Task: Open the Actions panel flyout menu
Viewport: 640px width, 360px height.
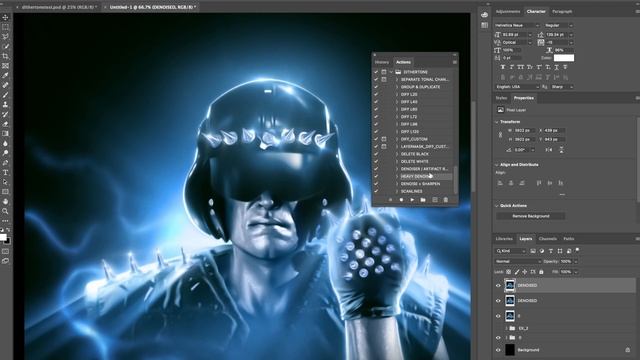Action: click(x=454, y=62)
